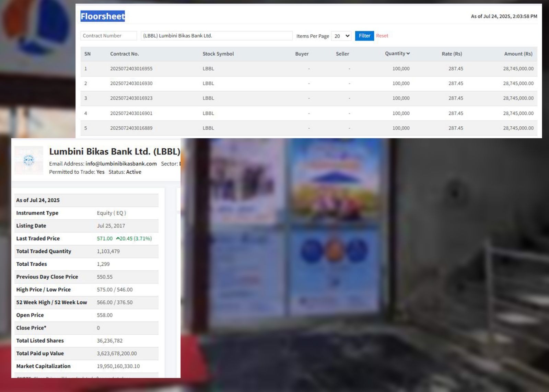Select contract number 2025072403016930
This screenshot has width=549, height=392.
pos(131,83)
